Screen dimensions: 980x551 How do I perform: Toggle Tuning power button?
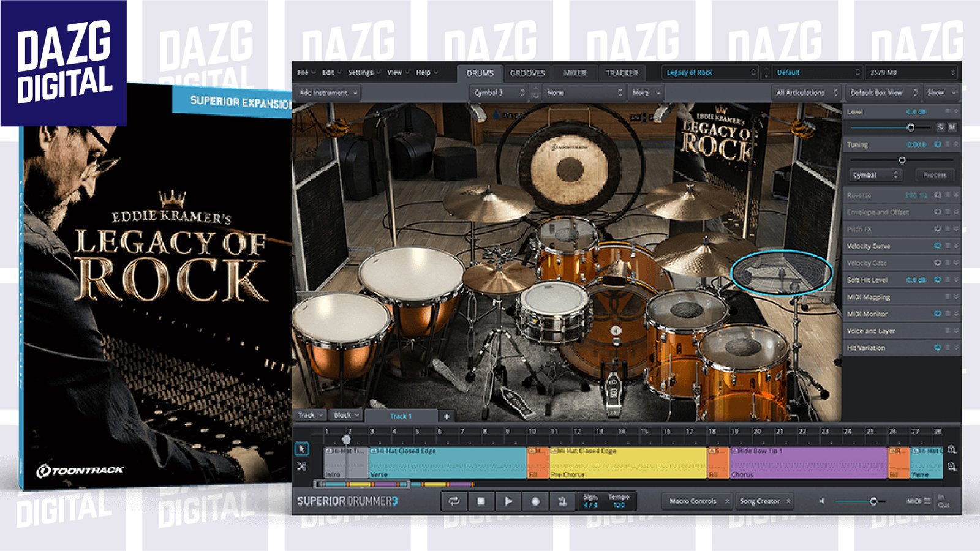[937, 144]
